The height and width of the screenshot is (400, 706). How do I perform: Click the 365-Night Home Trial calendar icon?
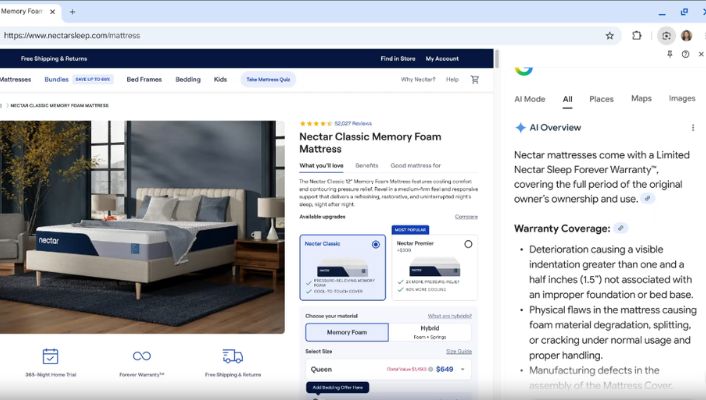click(50, 356)
